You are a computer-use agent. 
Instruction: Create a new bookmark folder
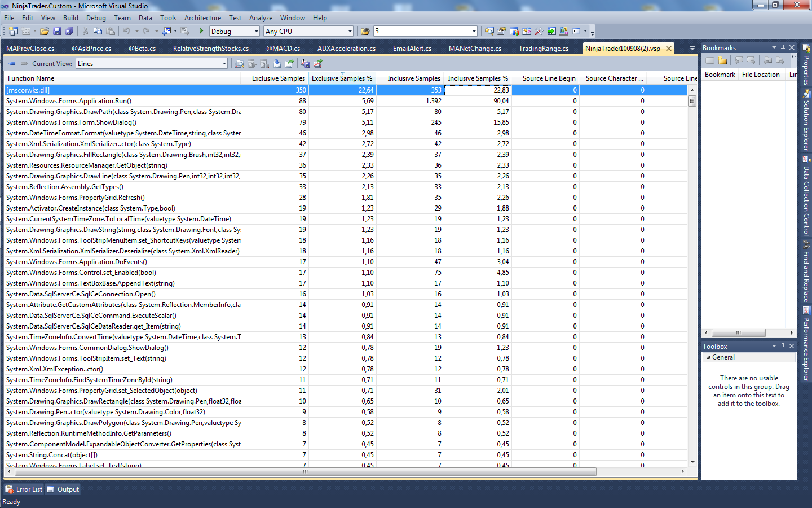coord(722,60)
